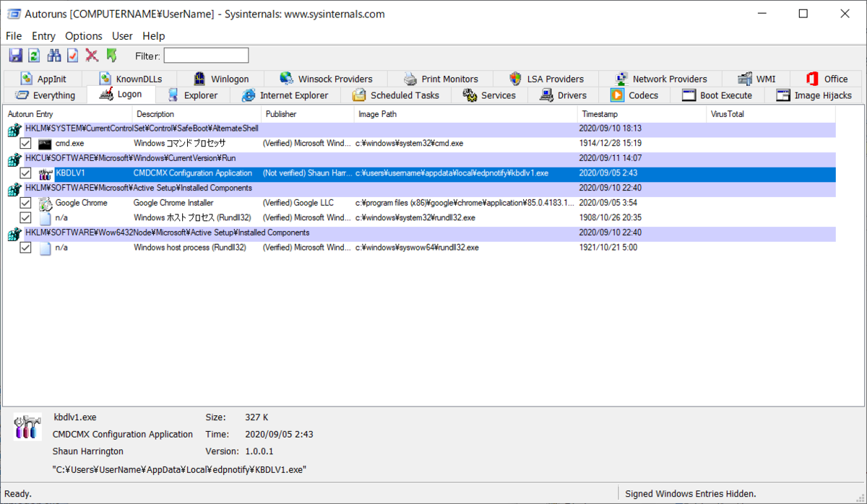Open the Drivers tab
Screen dimensions: 867x504
point(565,95)
